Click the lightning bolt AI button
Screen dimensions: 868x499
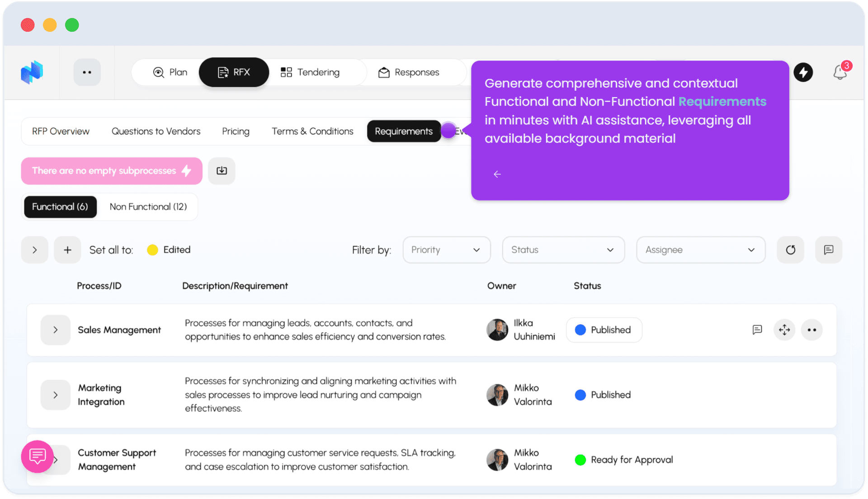click(x=803, y=72)
